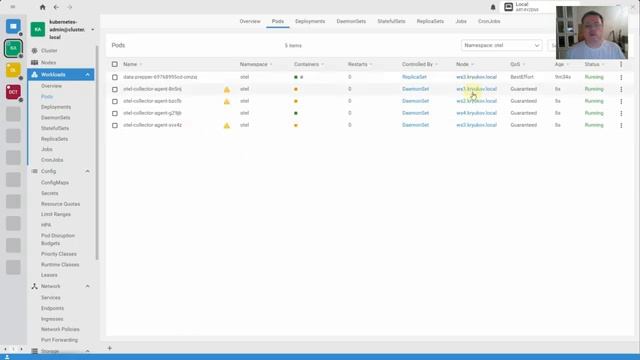This screenshot has width=640, height=360.
Task: Select the red DCT cluster in the hotbar
Action: click(x=13, y=92)
